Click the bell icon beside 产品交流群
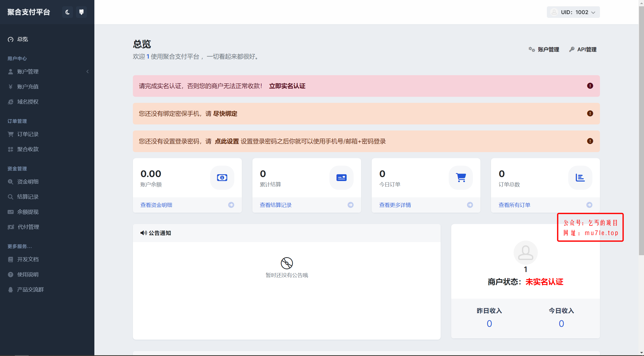Viewport: 644px width, 356px height. coord(10,290)
